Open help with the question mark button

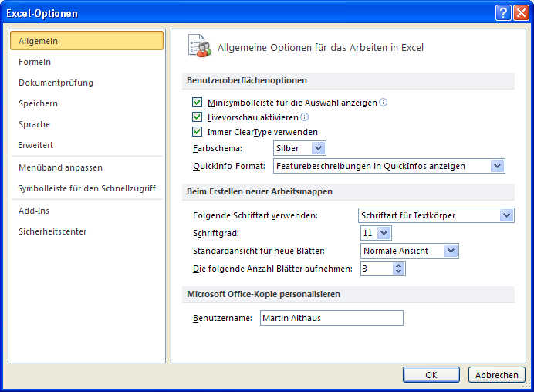pos(503,13)
